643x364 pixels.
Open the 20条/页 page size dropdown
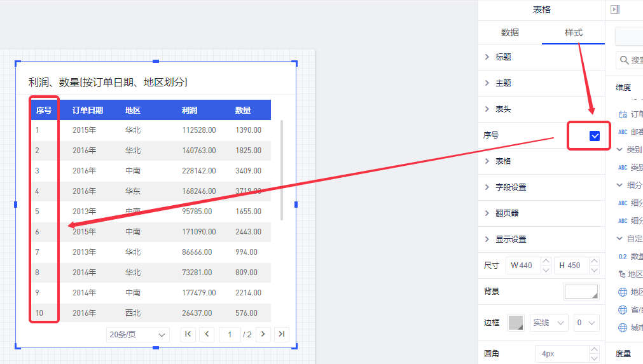138,335
